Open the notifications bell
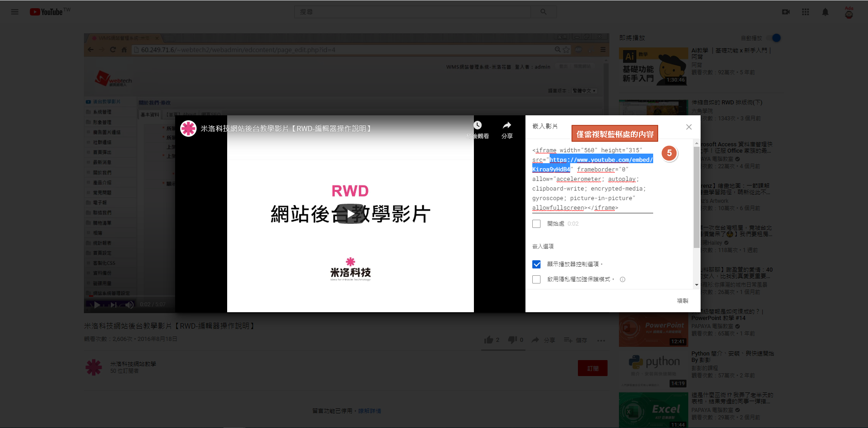This screenshot has width=868, height=428. click(825, 12)
